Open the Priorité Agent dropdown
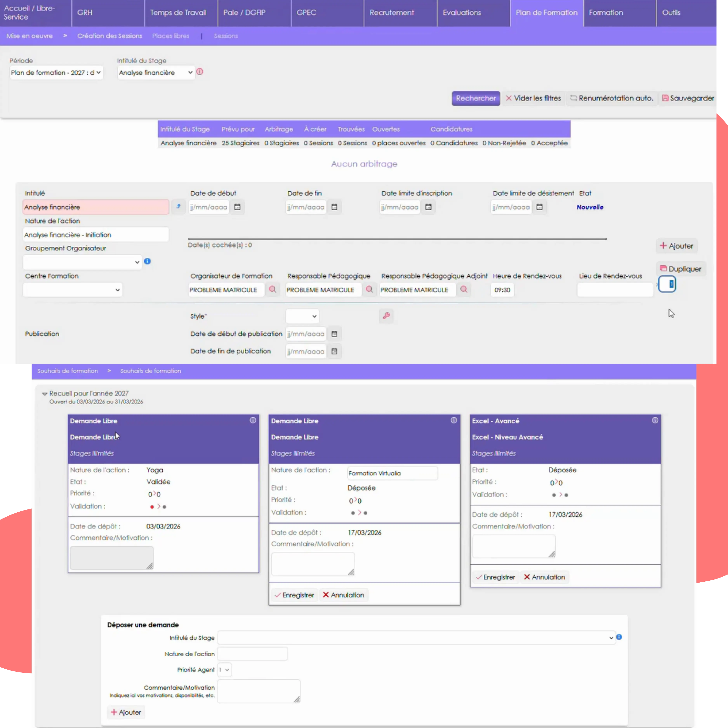This screenshot has width=728, height=728. (x=224, y=670)
